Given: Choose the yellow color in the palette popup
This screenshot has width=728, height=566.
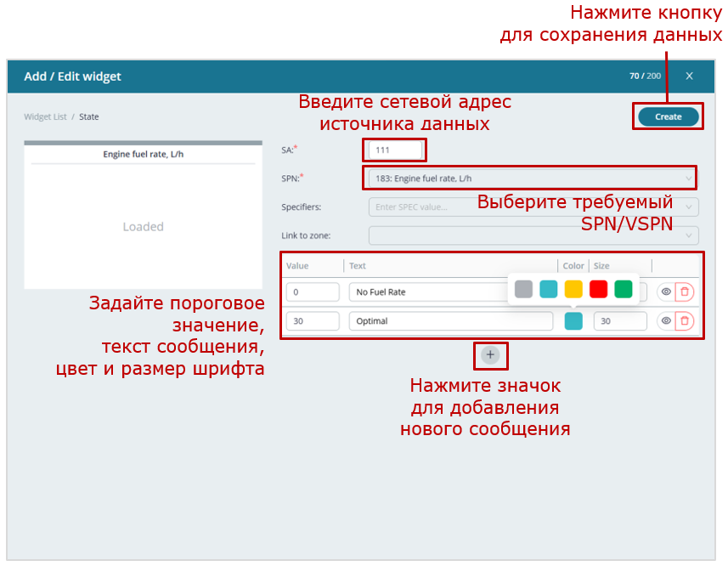Looking at the screenshot, I should pyautogui.click(x=573, y=289).
